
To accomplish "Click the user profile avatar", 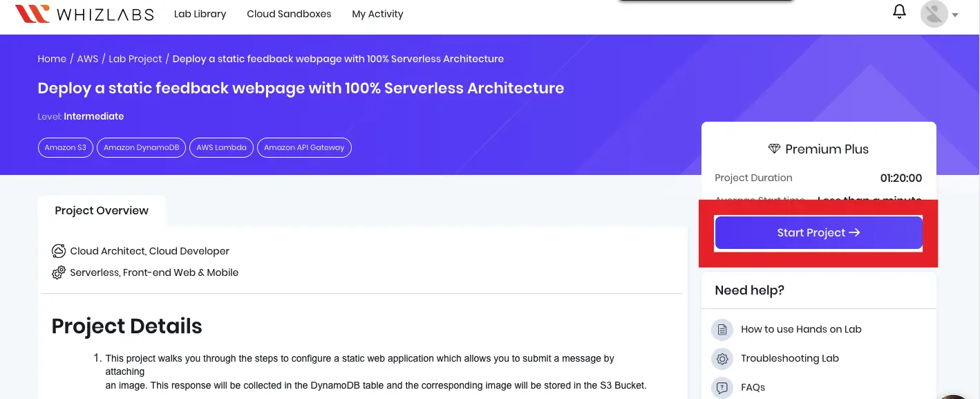I will click(x=934, y=14).
